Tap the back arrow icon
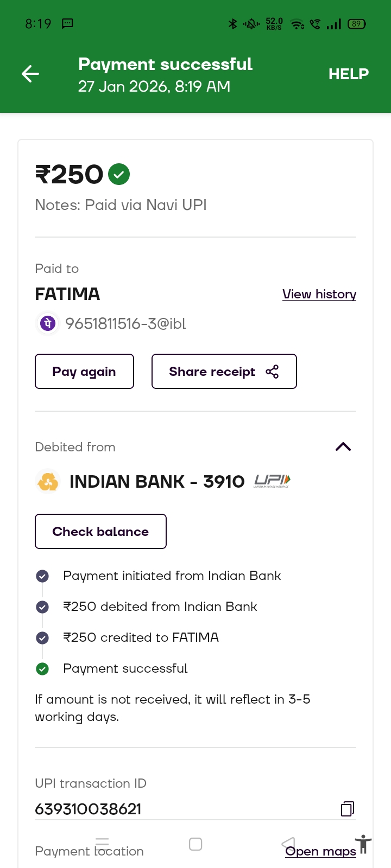The height and width of the screenshot is (868, 391). [x=30, y=74]
